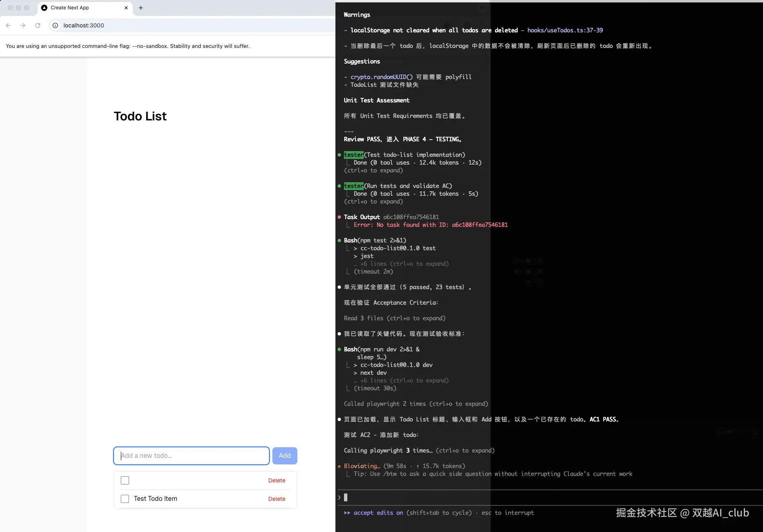Click the Warnings heading in terminal
This screenshot has height=532, width=763.
point(357,15)
